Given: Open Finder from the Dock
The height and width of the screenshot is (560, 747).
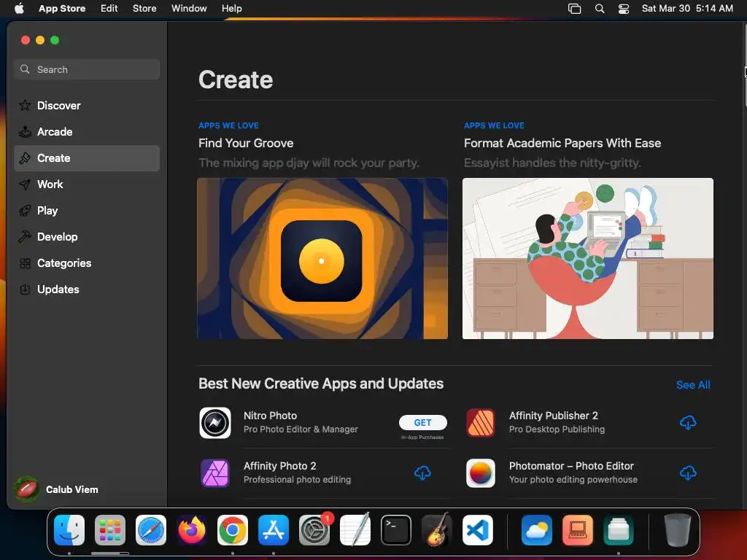Looking at the screenshot, I should tap(69, 530).
